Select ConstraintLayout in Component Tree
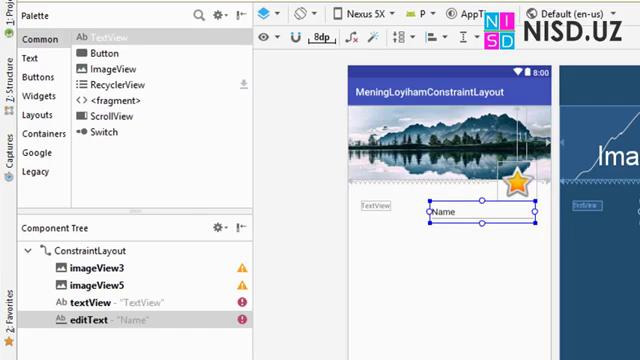 point(135,251)
